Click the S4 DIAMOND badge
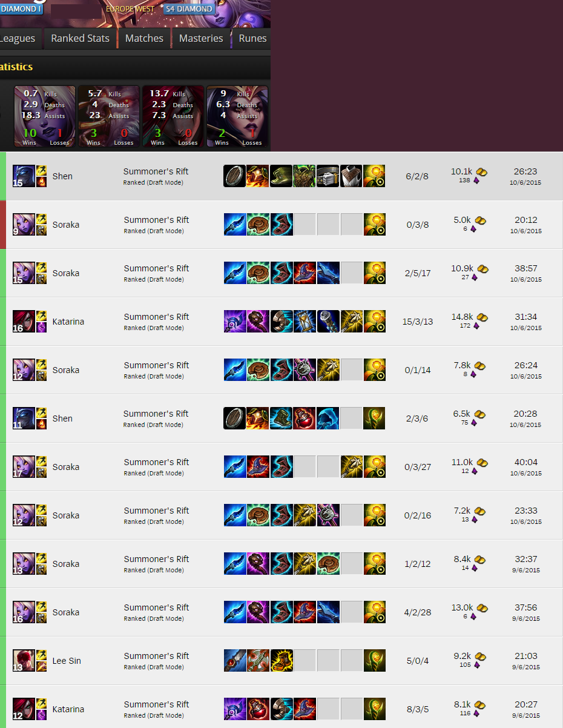The width and height of the screenshot is (563, 728). point(189,9)
